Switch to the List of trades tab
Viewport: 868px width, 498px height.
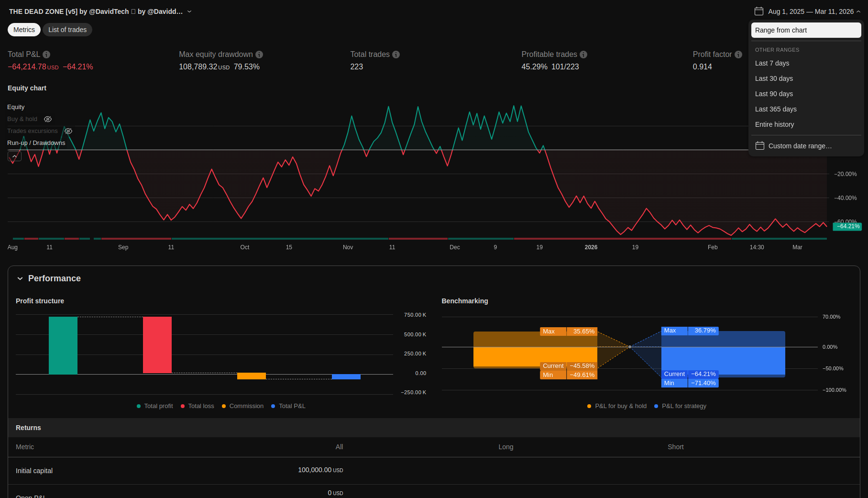[67, 30]
